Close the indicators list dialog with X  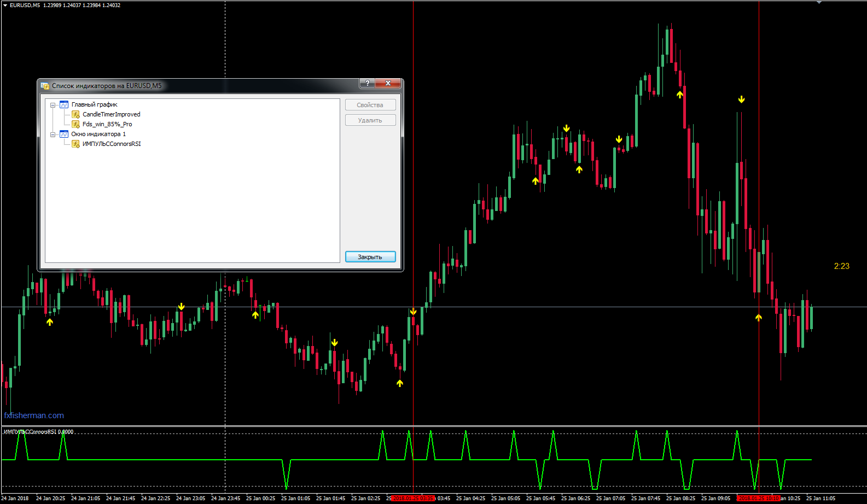tap(388, 83)
